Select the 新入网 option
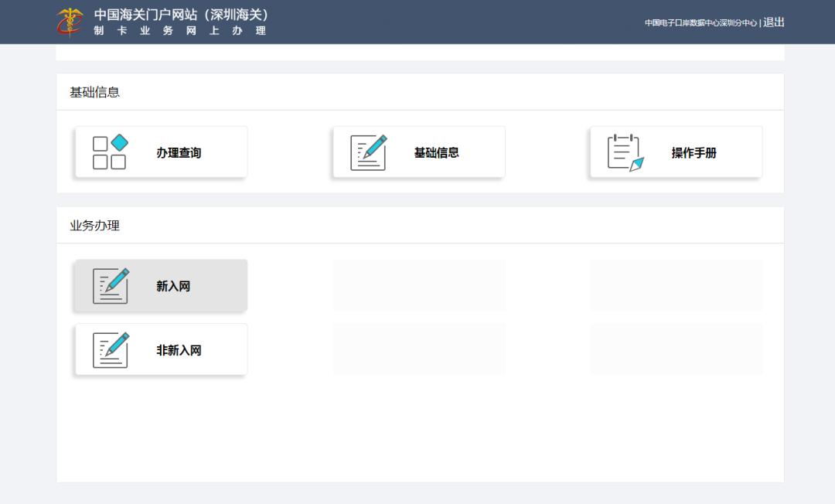The image size is (835, 504). click(x=160, y=285)
